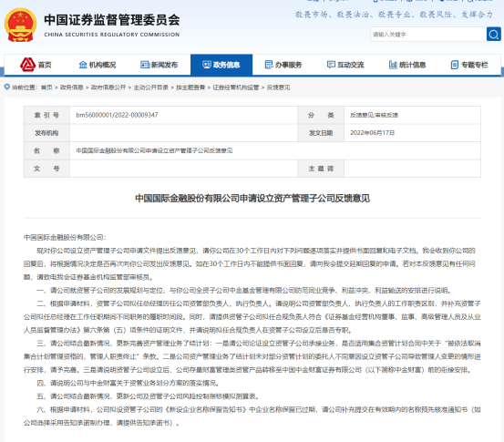504x442 pixels.
Task: Click the building icon beside 机构概况
Action: (83, 65)
